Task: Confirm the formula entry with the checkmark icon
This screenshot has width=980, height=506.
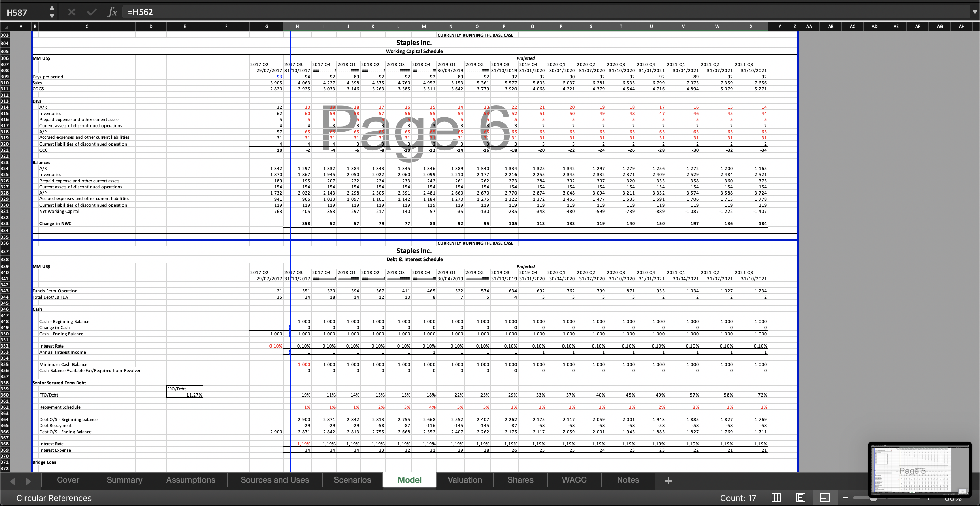Action: [91, 12]
